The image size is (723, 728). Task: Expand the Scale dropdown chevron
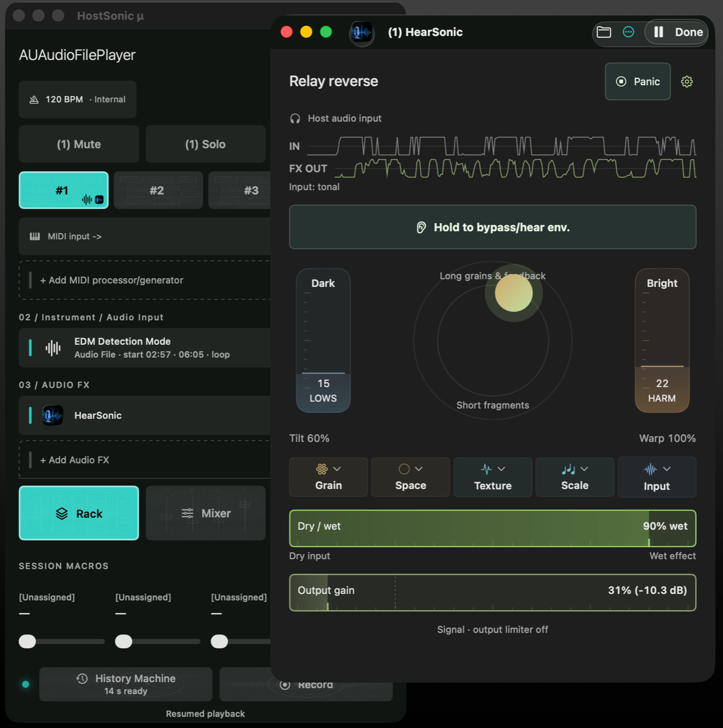pyautogui.click(x=584, y=469)
